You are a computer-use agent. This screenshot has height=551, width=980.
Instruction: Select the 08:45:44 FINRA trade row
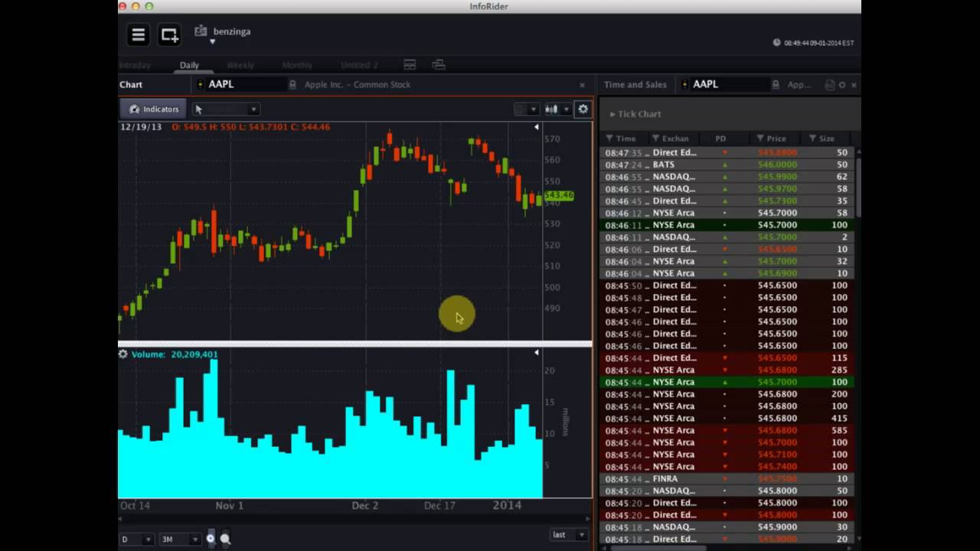tap(727, 479)
